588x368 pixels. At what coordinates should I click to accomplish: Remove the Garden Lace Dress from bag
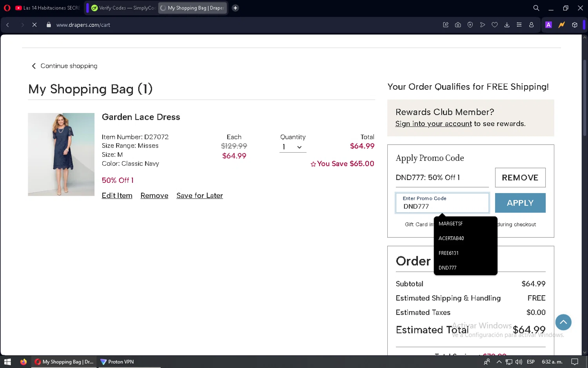154,195
